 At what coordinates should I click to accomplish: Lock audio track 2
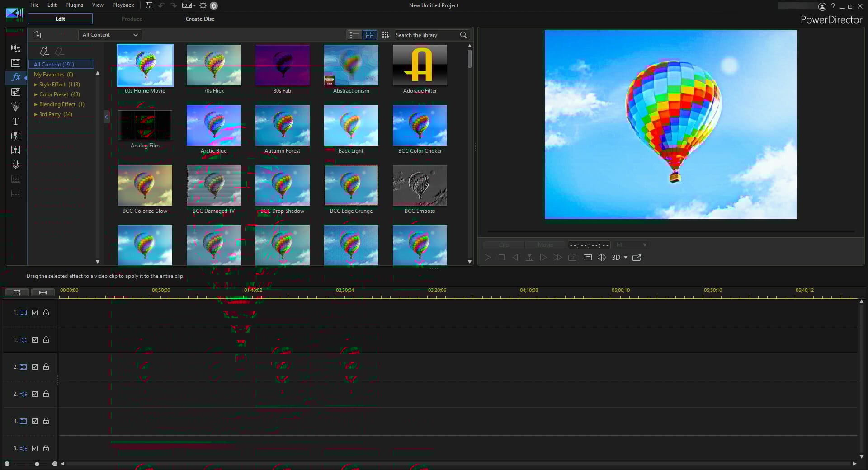point(46,394)
